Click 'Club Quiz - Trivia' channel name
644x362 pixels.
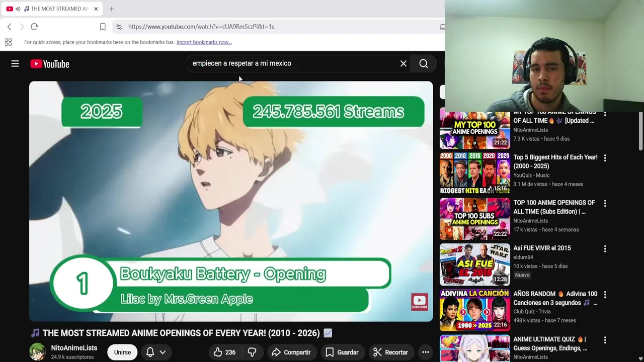click(x=532, y=312)
